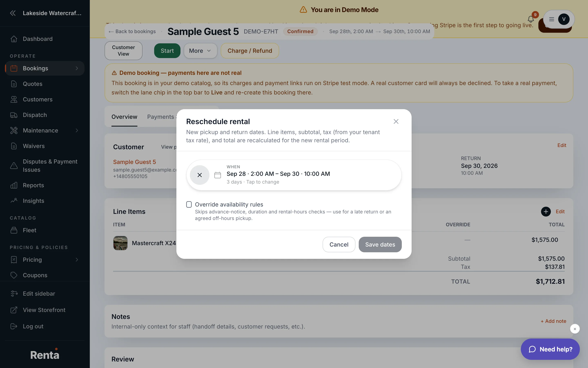Open Dispatch truck icon
Viewport: 588px width, 368px height.
point(14,115)
